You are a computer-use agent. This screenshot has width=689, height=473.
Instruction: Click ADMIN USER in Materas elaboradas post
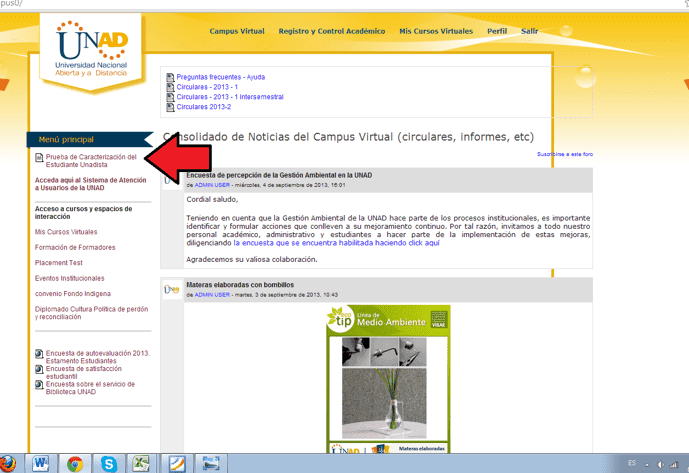[x=212, y=295]
